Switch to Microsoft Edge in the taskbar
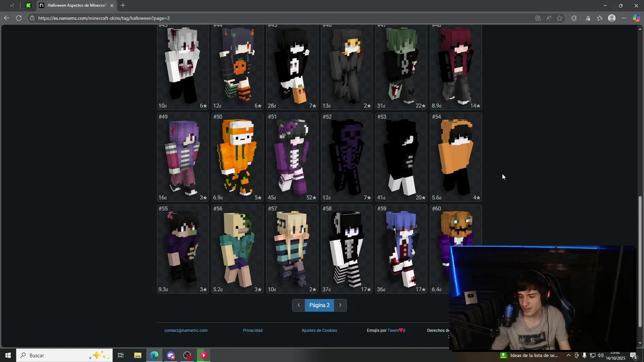The width and height of the screenshot is (644, 362). point(154,355)
